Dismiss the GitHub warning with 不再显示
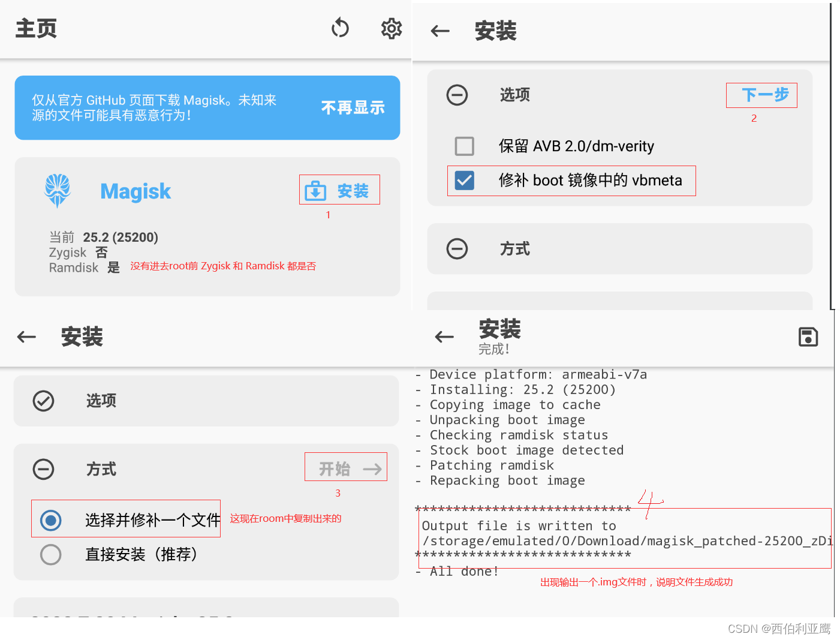 pyautogui.click(x=353, y=107)
